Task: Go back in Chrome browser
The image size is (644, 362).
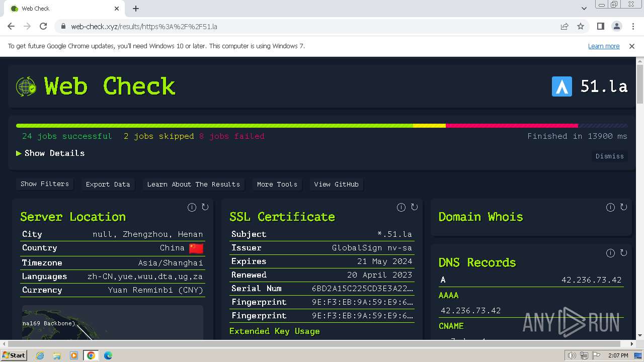Action: coord(11,26)
